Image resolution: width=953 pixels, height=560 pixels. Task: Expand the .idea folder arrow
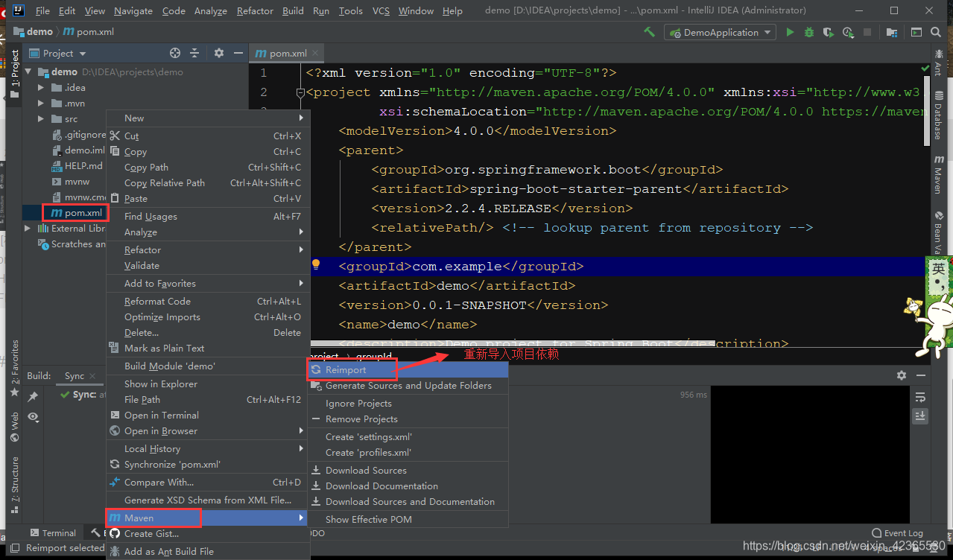[42, 87]
